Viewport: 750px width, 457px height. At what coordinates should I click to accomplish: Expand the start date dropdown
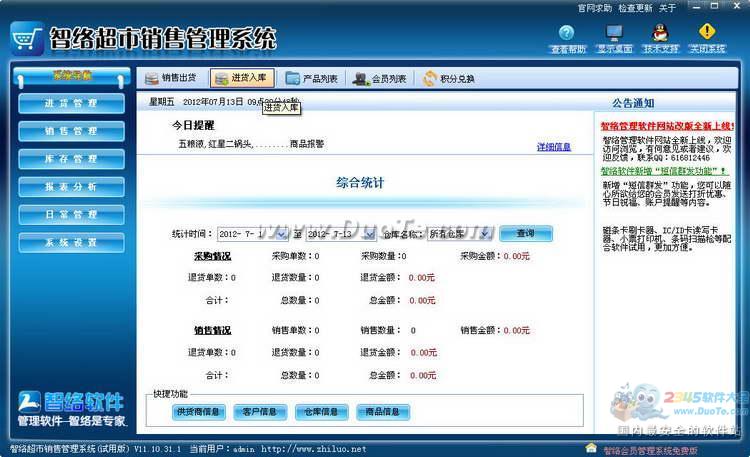[281, 234]
